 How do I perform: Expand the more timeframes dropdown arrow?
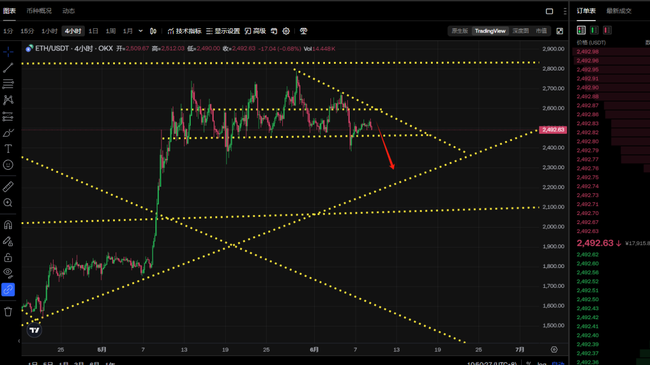141,31
